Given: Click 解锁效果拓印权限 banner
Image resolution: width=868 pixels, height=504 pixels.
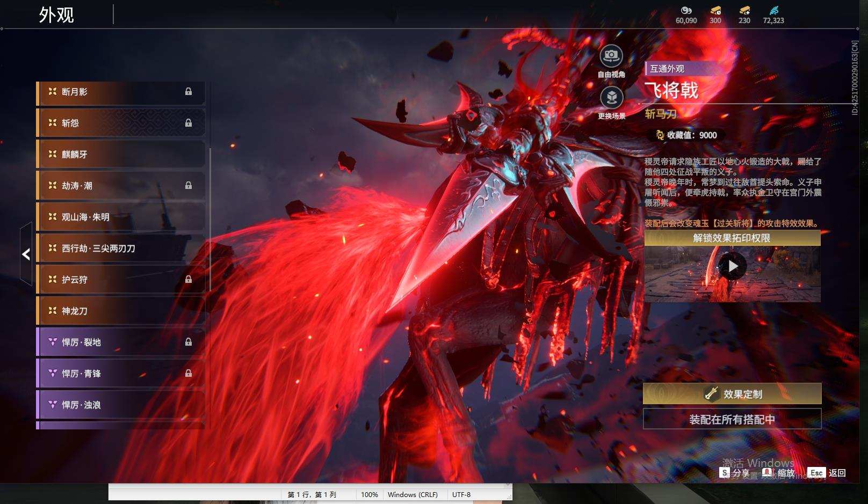Looking at the screenshot, I should click(x=732, y=238).
